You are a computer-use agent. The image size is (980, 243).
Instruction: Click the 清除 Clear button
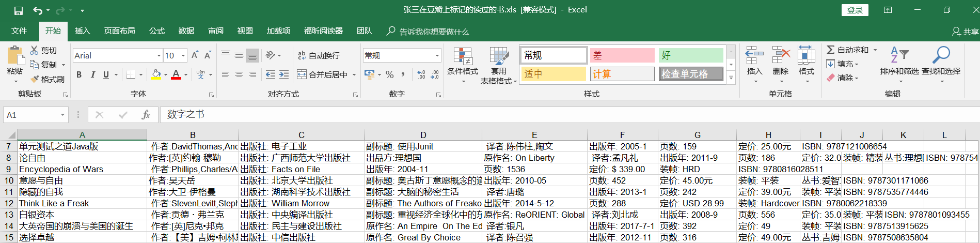click(x=842, y=78)
